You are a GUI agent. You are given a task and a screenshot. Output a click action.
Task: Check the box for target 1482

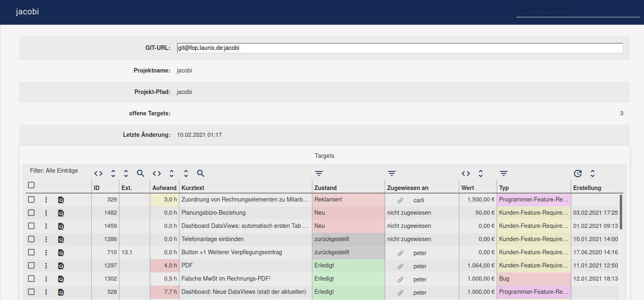31,213
